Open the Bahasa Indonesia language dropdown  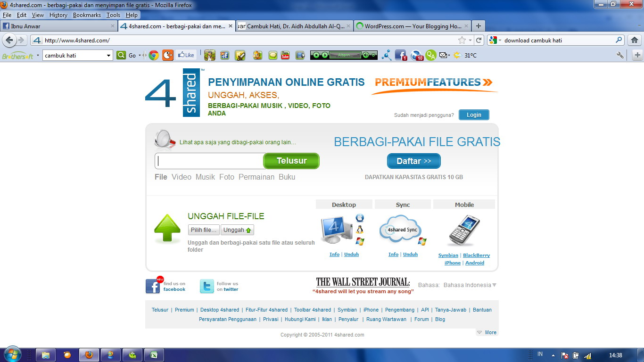(470, 285)
